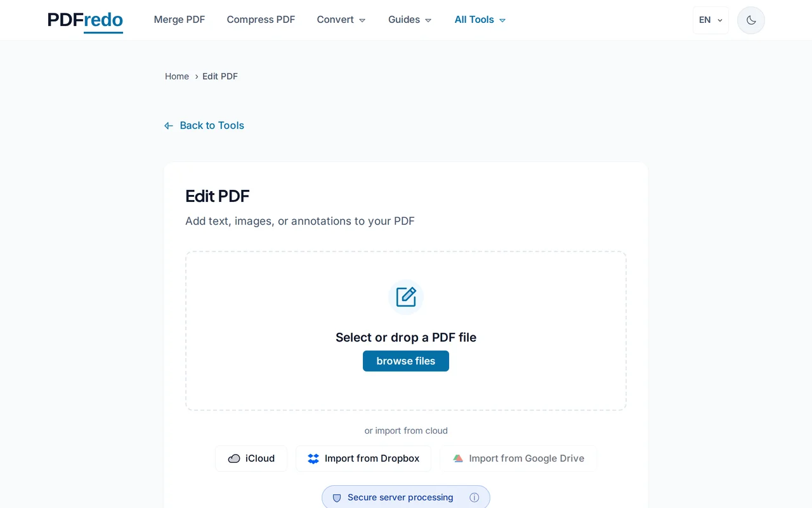Select Merge PDF from the navigation
Screen dimensions: 812x508
click(180, 20)
